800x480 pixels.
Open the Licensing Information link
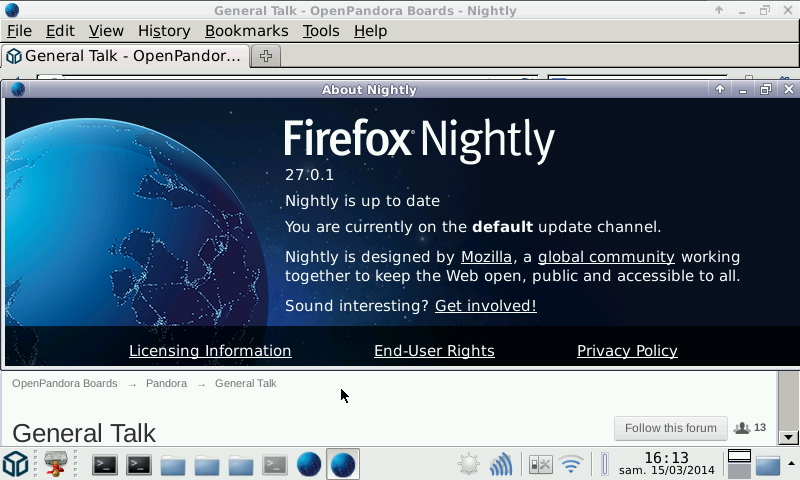(x=210, y=351)
